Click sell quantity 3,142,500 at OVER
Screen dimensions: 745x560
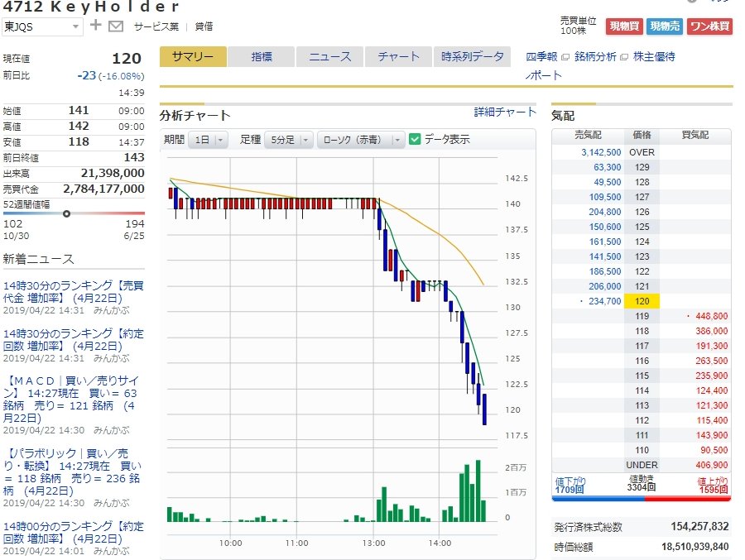(x=601, y=152)
